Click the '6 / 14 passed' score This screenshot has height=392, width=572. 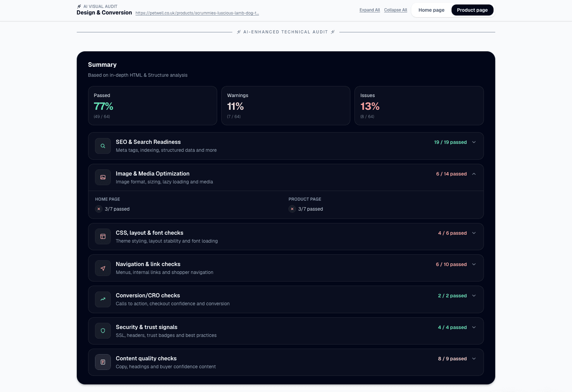click(451, 174)
